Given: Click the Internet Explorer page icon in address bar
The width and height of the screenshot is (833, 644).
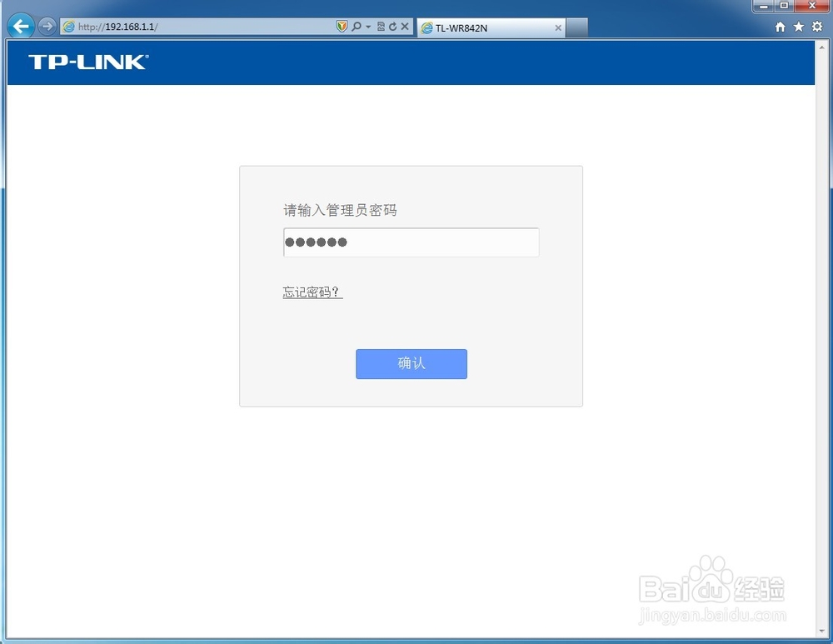Looking at the screenshot, I should click(68, 27).
